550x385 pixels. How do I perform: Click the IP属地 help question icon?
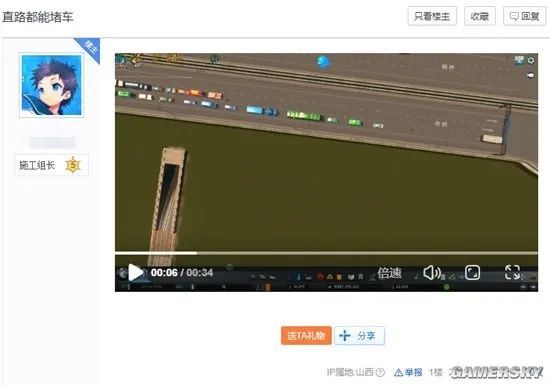[380, 372]
